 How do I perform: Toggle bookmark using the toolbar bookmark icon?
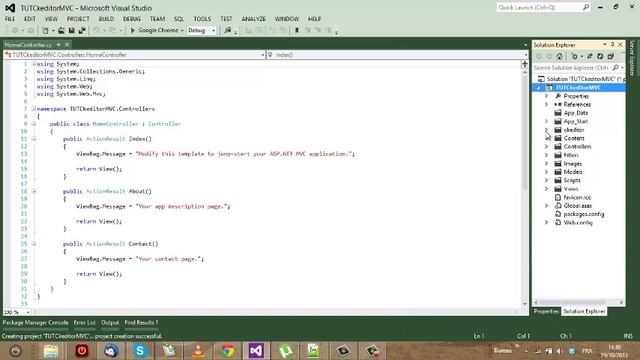point(297,31)
